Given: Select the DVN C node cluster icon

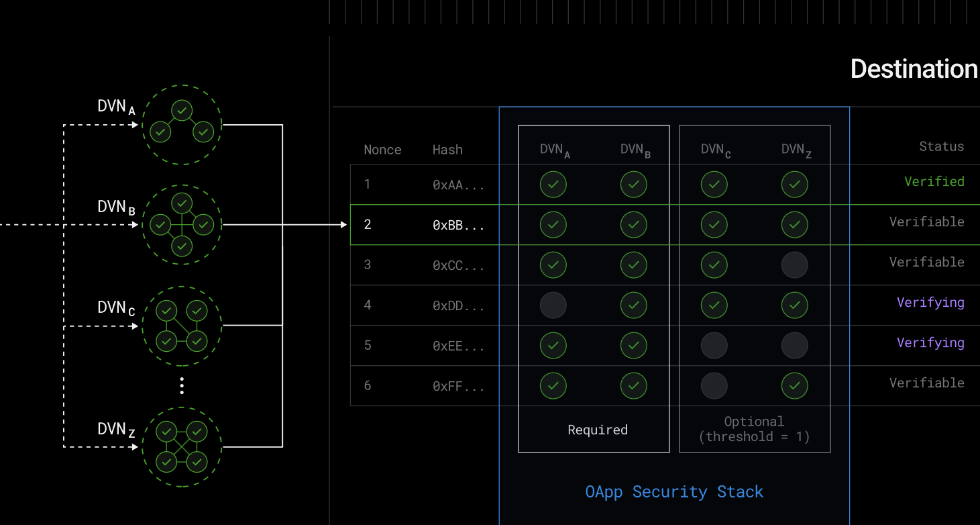Looking at the screenshot, I should click(182, 326).
